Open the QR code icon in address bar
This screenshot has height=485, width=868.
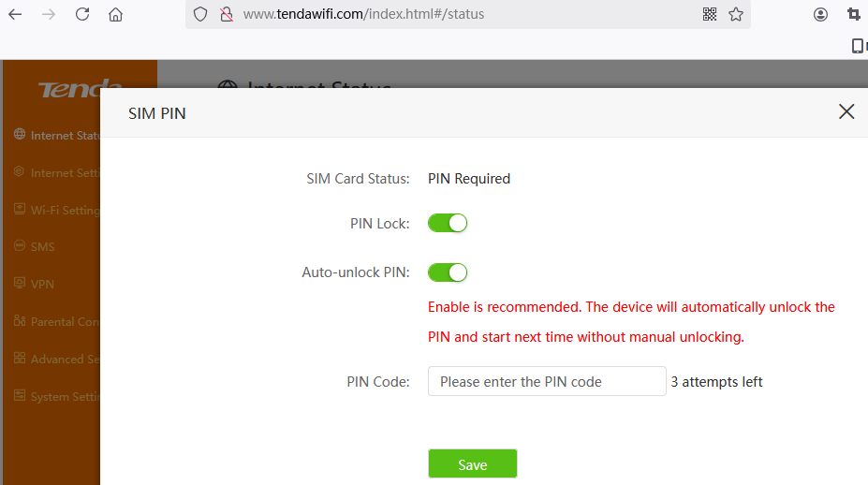pyautogui.click(x=710, y=14)
